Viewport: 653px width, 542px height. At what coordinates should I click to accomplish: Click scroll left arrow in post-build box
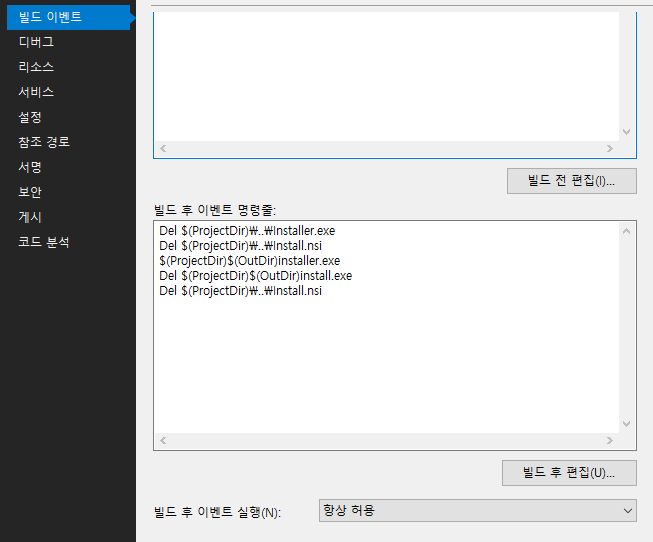coord(163,440)
